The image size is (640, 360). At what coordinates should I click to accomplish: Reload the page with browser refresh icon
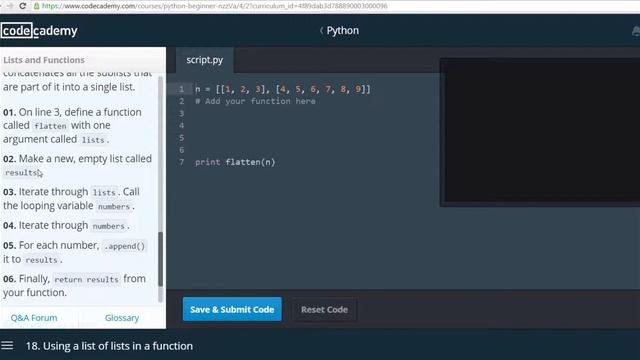click(x=23, y=6)
